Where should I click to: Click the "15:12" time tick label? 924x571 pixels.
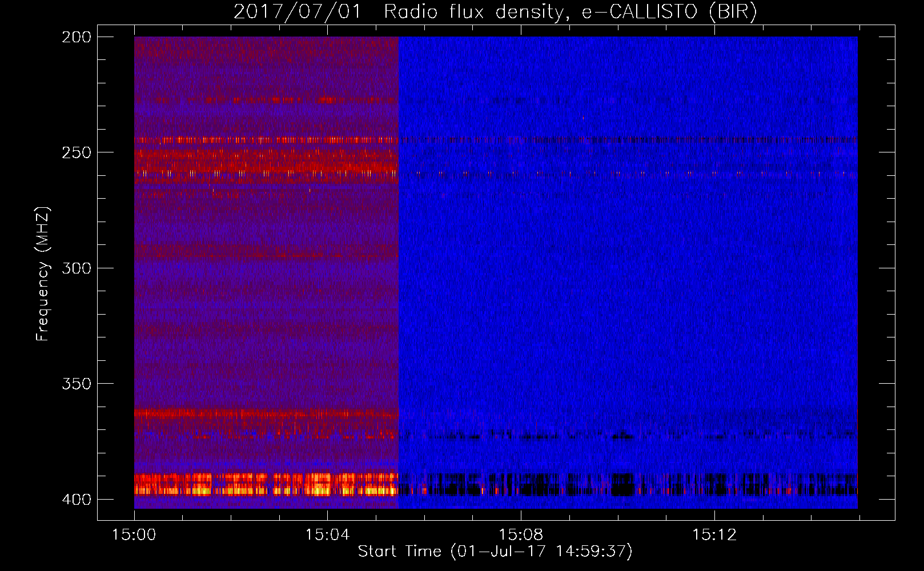pyautogui.click(x=714, y=535)
